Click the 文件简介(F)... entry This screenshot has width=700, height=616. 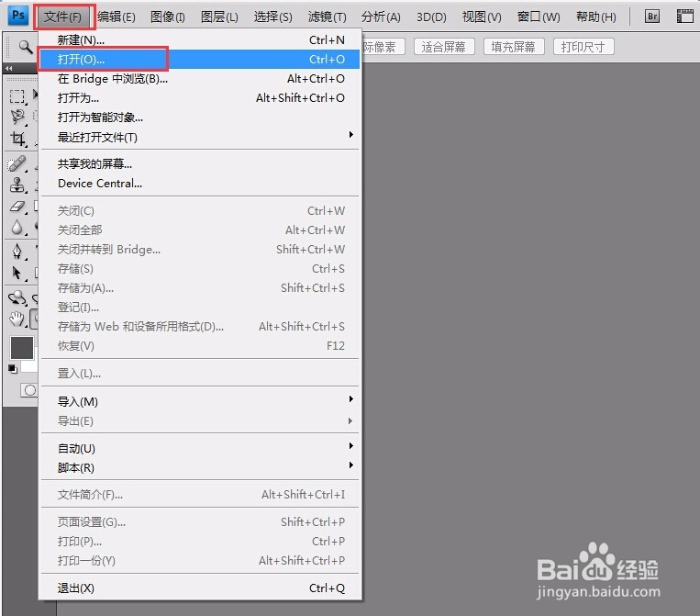pos(200,495)
